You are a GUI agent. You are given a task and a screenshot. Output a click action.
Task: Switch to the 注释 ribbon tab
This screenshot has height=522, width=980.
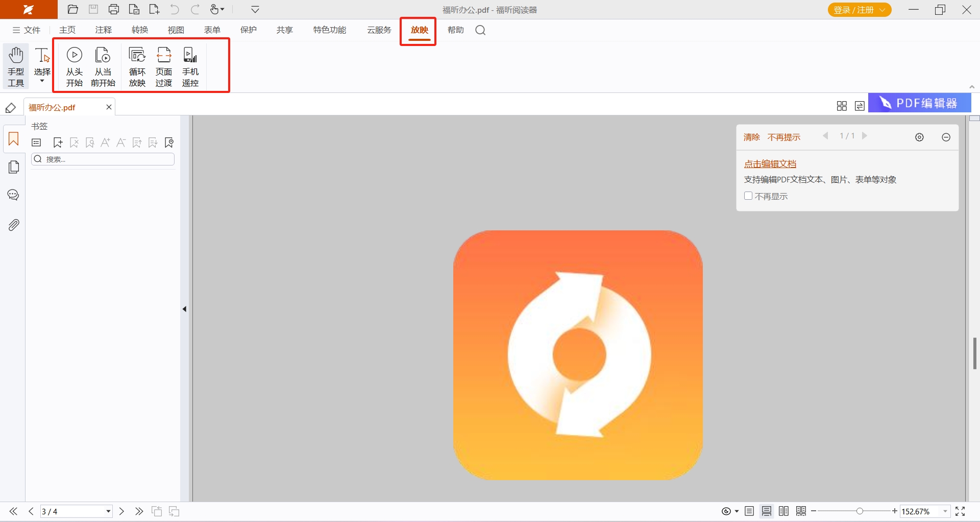tap(103, 30)
